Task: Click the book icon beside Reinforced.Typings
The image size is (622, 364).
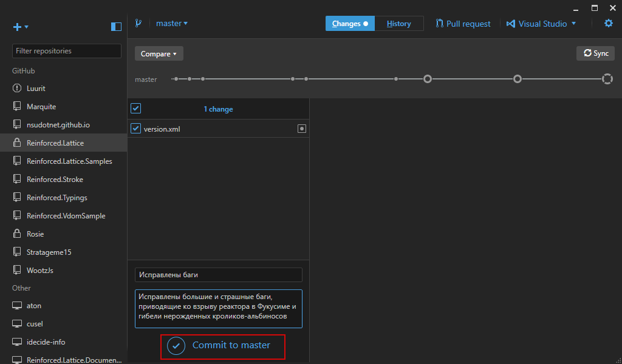Action: pos(16,197)
